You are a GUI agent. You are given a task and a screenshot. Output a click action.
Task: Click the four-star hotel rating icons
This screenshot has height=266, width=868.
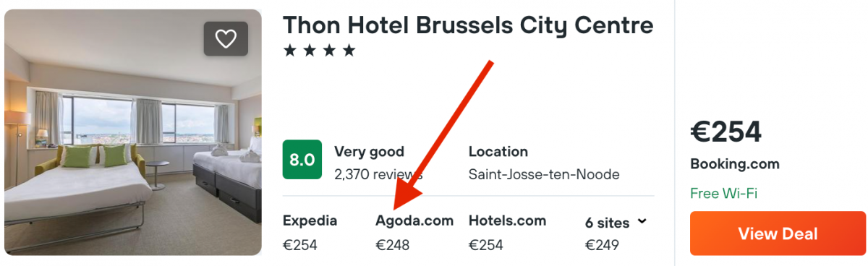coord(319,51)
